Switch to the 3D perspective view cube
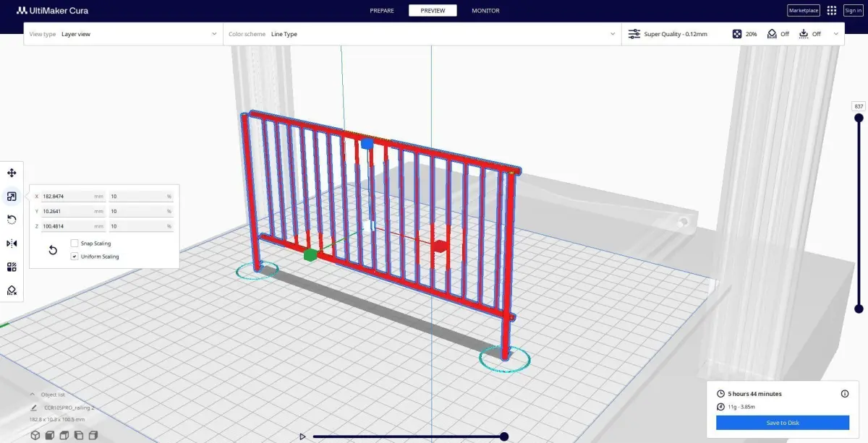Viewport: 868px width, 443px height. coord(35,435)
